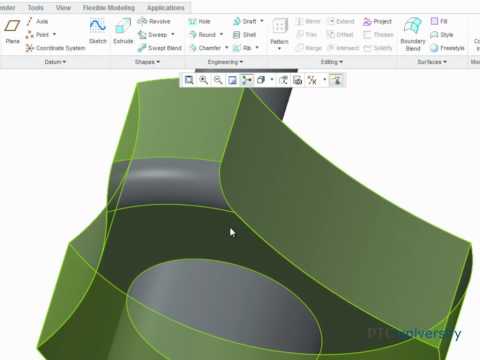Expand the Point dropdown arrow
Viewport: 480px width, 360px height.
coord(54,34)
